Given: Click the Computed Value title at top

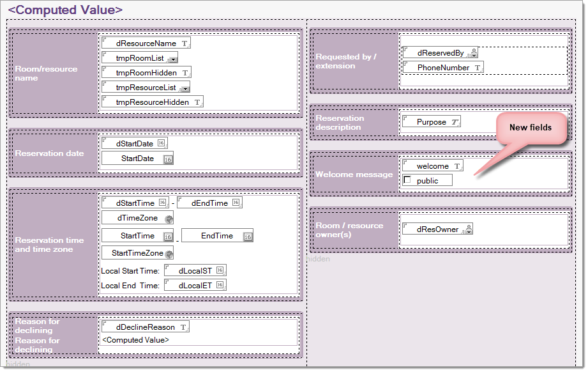Looking at the screenshot, I should (x=65, y=10).
